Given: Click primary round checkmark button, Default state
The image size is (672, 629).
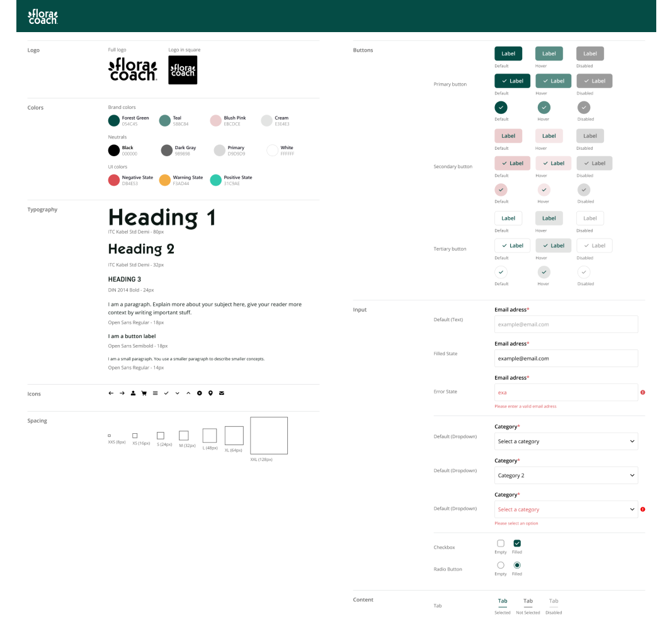Looking at the screenshot, I should click(x=501, y=108).
